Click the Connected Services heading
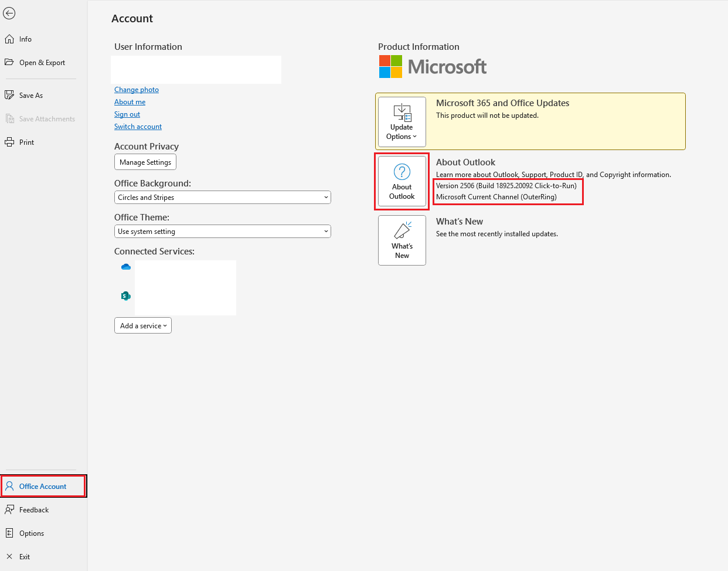The width and height of the screenshot is (728, 571). point(154,251)
